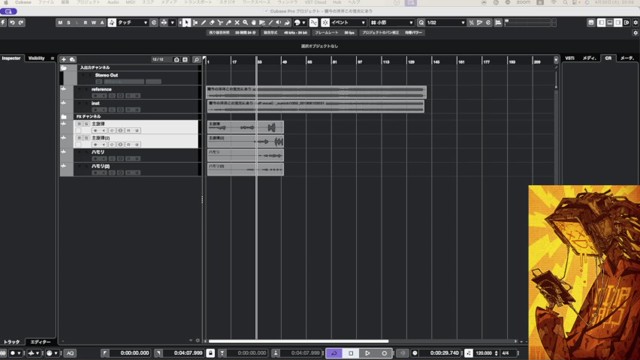Select the Erase tool
Image resolution: width=640 pixels, height=360 pixels.
tap(212, 22)
